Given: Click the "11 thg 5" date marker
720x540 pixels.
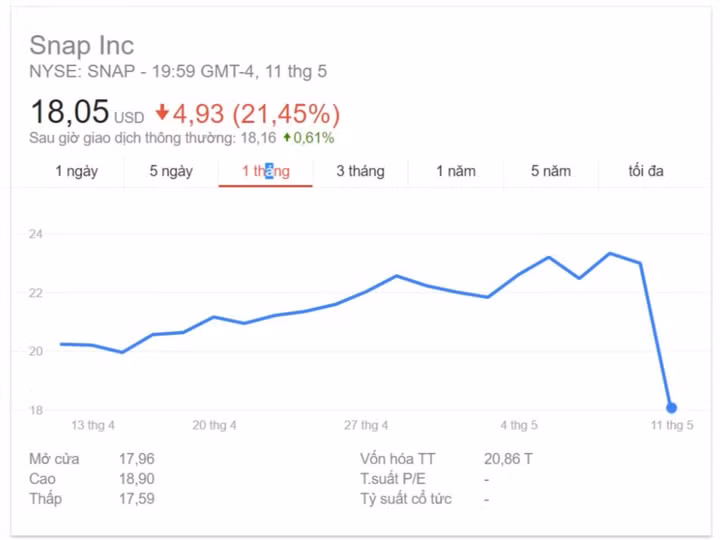Looking at the screenshot, I should (x=672, y=425).
